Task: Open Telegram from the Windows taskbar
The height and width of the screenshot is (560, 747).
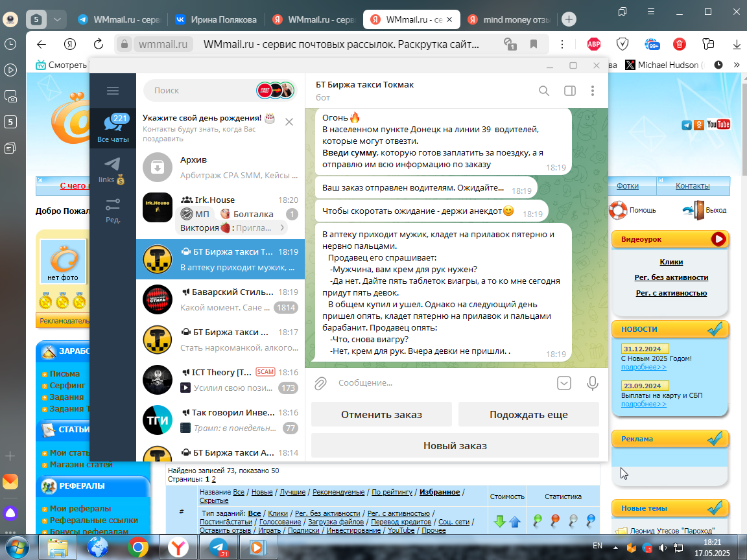Action: 218,548
